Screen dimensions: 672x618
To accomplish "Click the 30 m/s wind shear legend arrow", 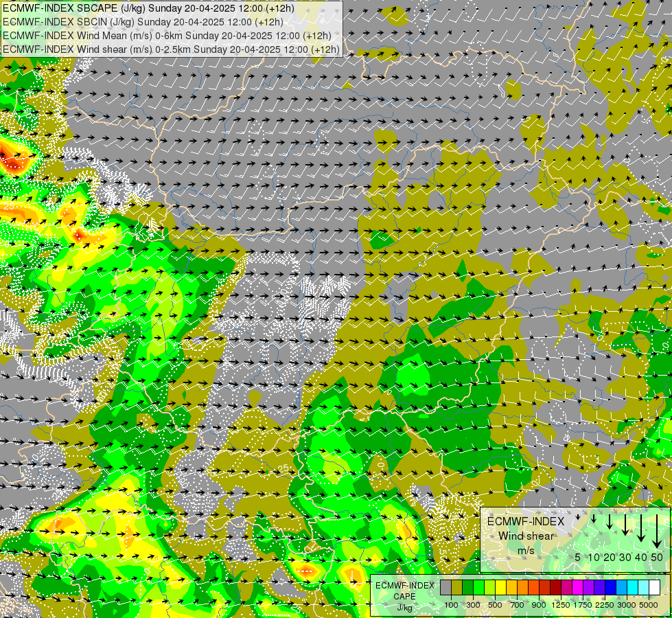I will (625, 525).
